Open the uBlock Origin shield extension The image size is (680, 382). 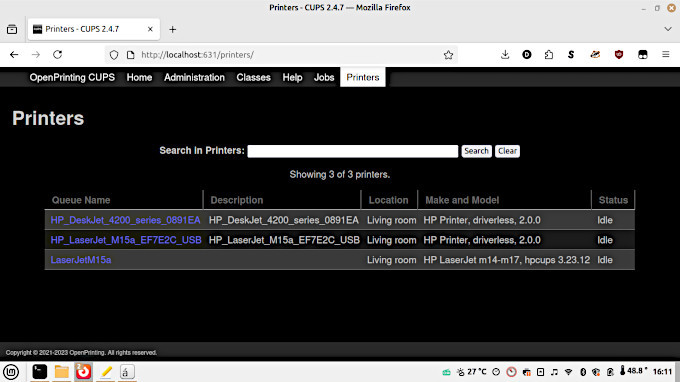click(x=619, y=55)
